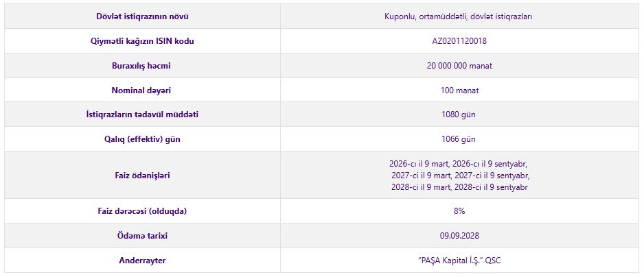Click the '1066 gün' value cell
Screen dimensions: 644x277
(x=459, y=139)
